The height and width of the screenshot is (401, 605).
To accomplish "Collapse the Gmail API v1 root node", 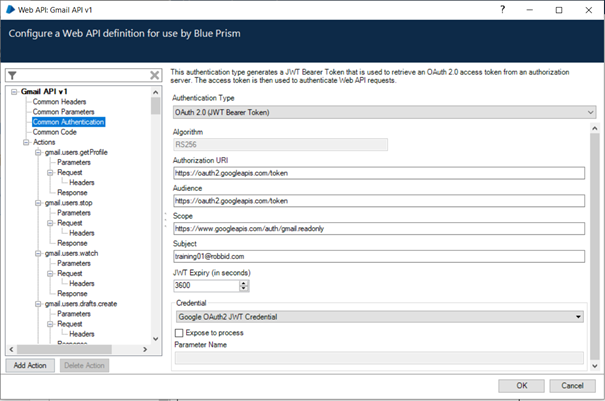I will (x=13, y=92).
